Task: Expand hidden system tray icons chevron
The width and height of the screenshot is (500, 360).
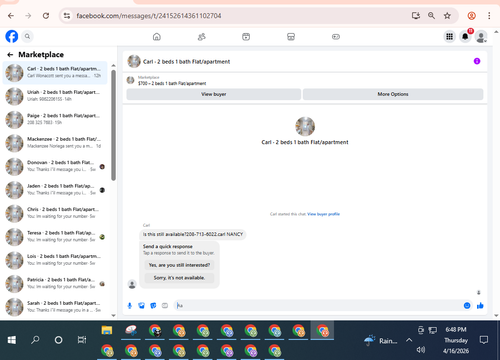Action: pyautogui.click(x=409, y=340)
